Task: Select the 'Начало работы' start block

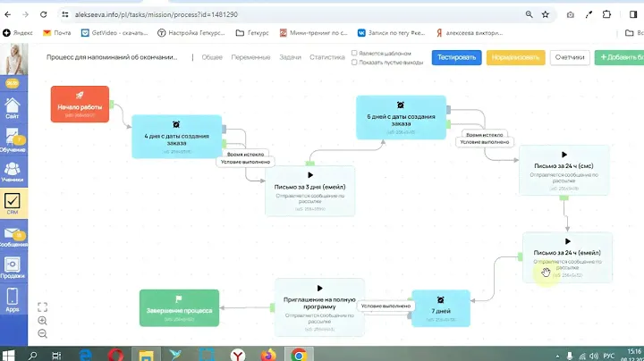Action: [x=80, y=104]
